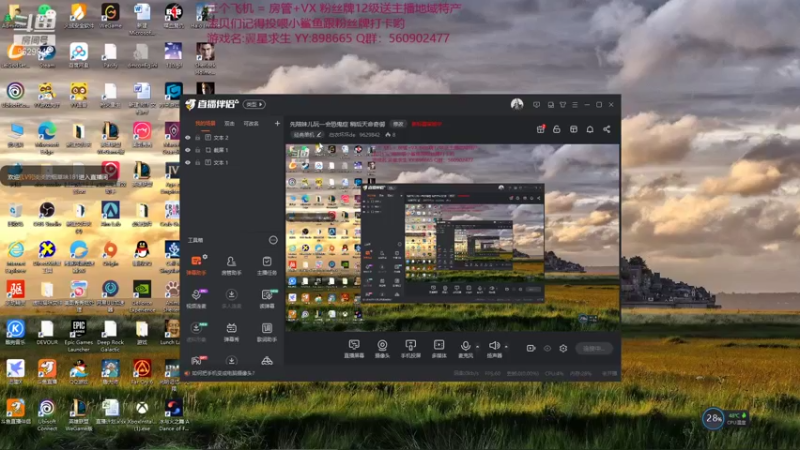Toggle the eye icon in the bottom bar
Screen dimensions: 800x450
pos(547,348)
